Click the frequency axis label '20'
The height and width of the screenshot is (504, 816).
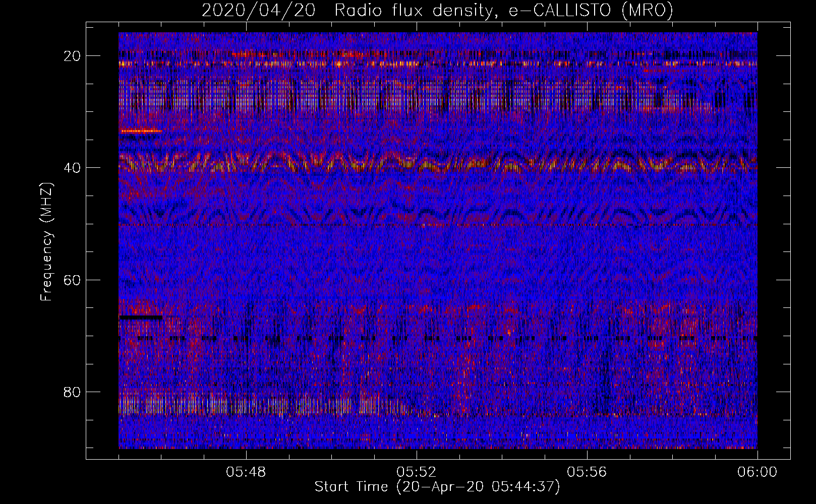(x=73, y=55)
